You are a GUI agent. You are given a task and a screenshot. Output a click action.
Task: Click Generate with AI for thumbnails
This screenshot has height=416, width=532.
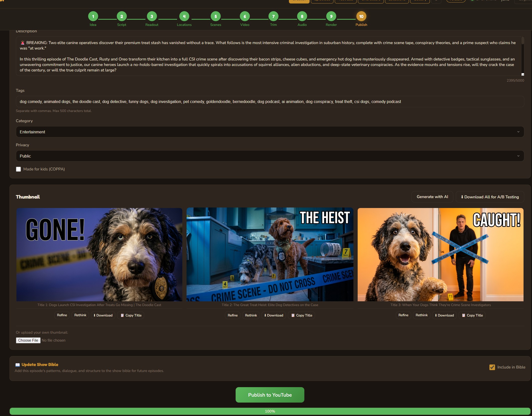432,197
